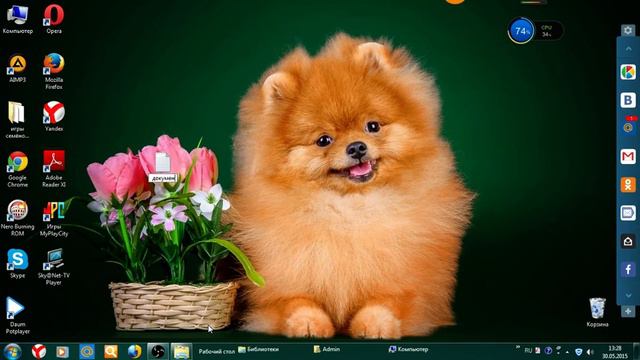Select the Yandex browser desktop shortcut

pyautogui.click(x=54, y=116)
